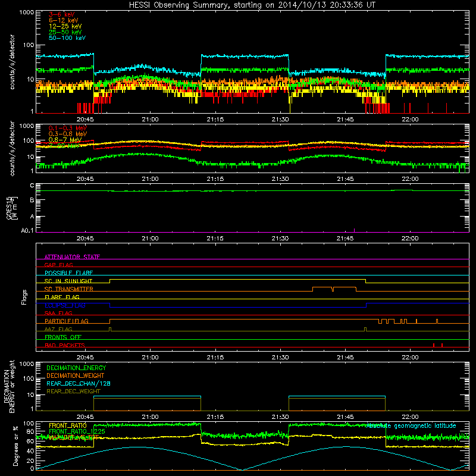
Task: Select the FRONTS_OFF flag label
Action: click(x=63, y=337)
